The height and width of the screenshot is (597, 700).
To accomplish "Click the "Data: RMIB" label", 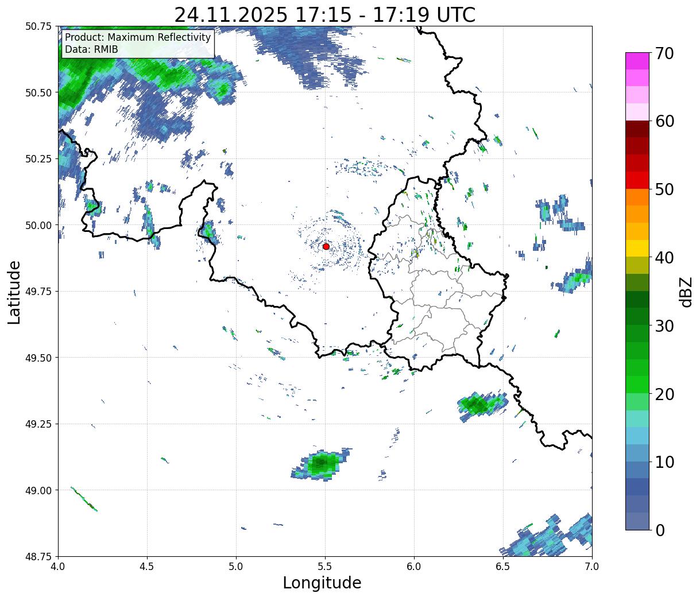I will pos(91,49).
